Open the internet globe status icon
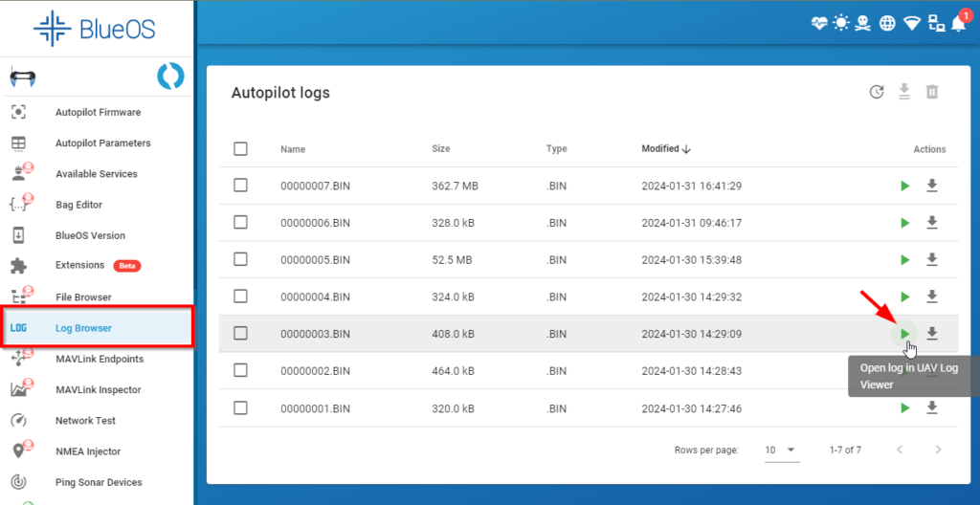This screenshot has height=505, width=980. [x=887, y=24]
